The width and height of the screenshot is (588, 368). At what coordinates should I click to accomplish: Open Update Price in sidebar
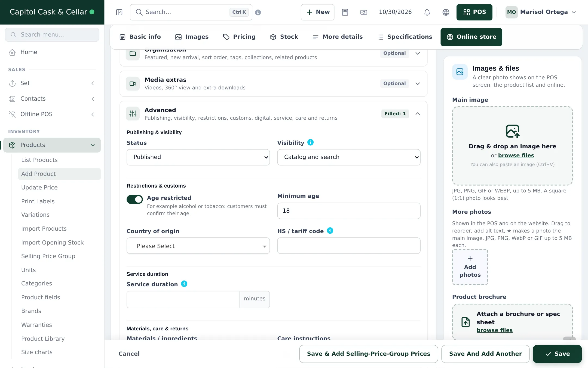(x=39, y=188)
